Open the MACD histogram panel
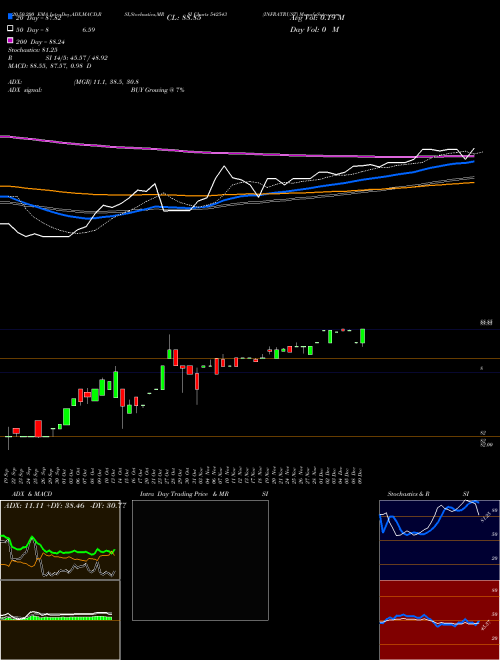The width and height of the screenshot is (500, 660). [60, 620]
